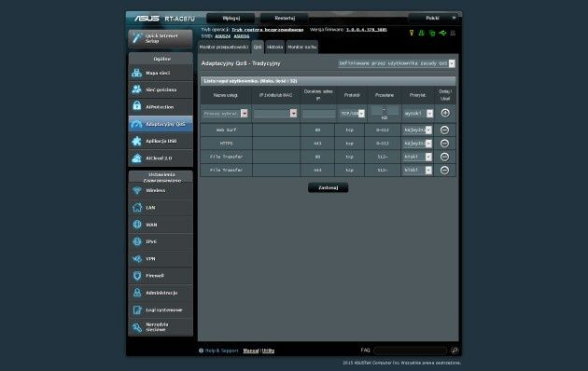Open IPv6 settings in the sidebar
Image resolution: width=588 pixels, height=371 pixels.
(x=161, y=241)
